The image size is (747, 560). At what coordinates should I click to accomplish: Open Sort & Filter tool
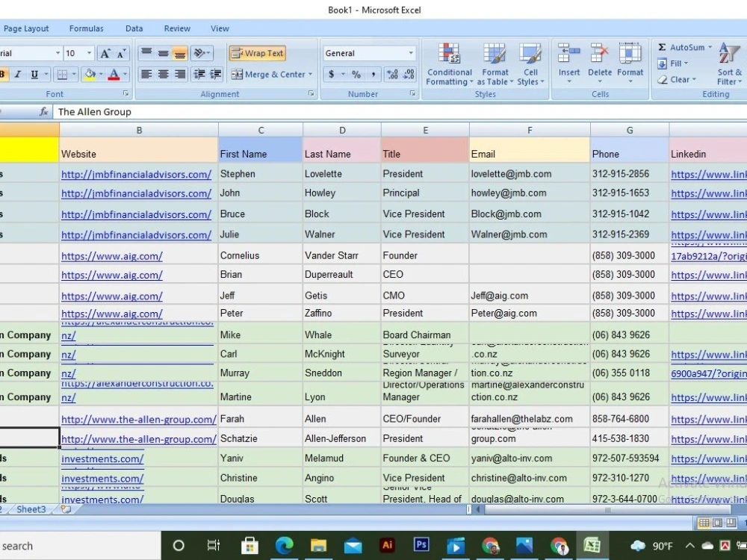pyautogui.click(x=729, y=64)
